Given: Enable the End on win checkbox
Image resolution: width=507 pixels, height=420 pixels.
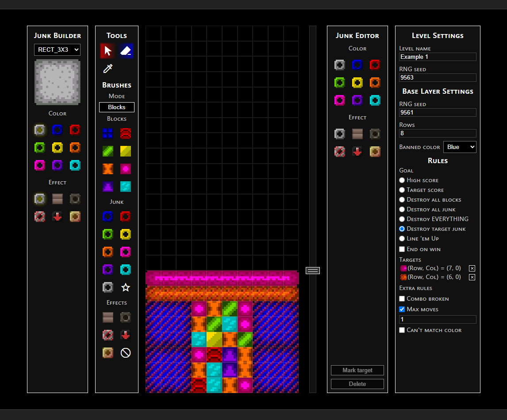Looking at the screenshot, I should coord(402,249).
